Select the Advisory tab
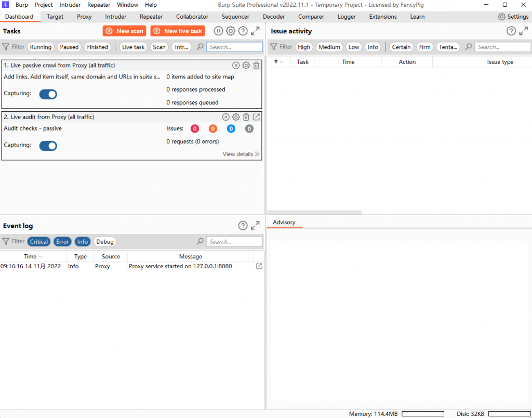This screenshot has width=532, height=418. coord(284,222)
